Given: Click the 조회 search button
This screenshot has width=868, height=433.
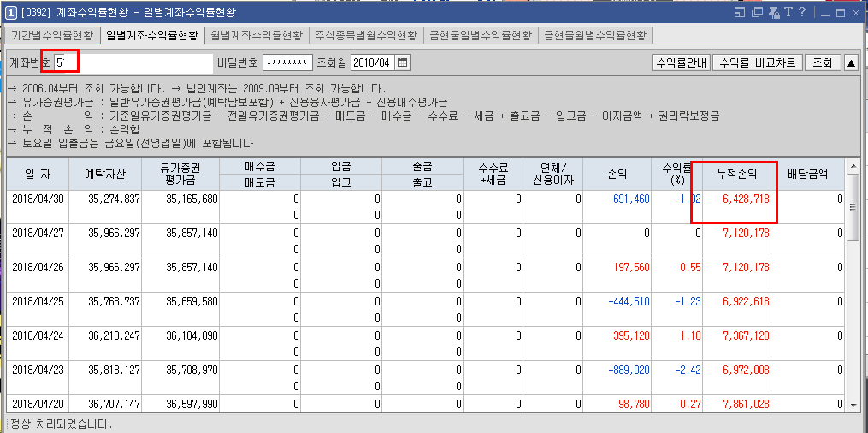Looking at the screenshot, I should tap(821, 63).
